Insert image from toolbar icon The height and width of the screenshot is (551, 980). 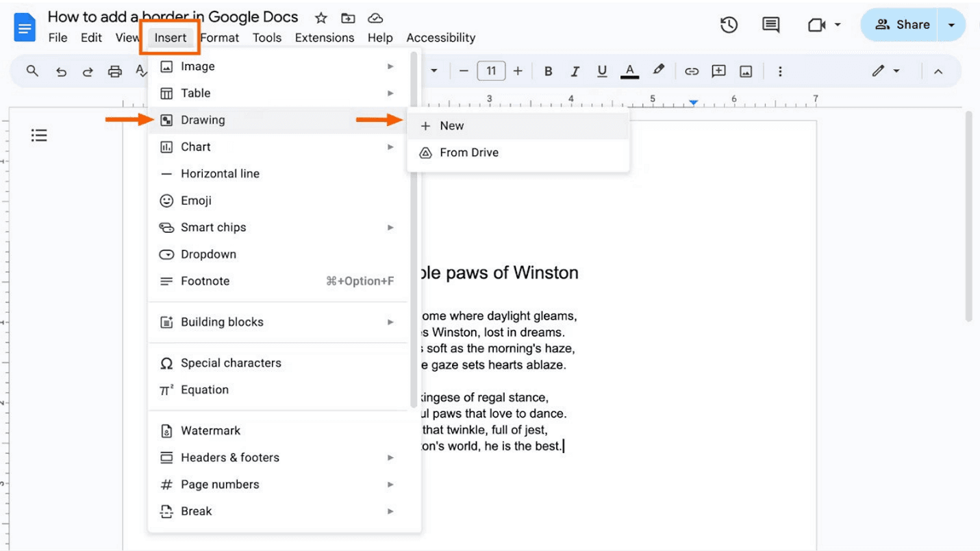tap(746, 71)
